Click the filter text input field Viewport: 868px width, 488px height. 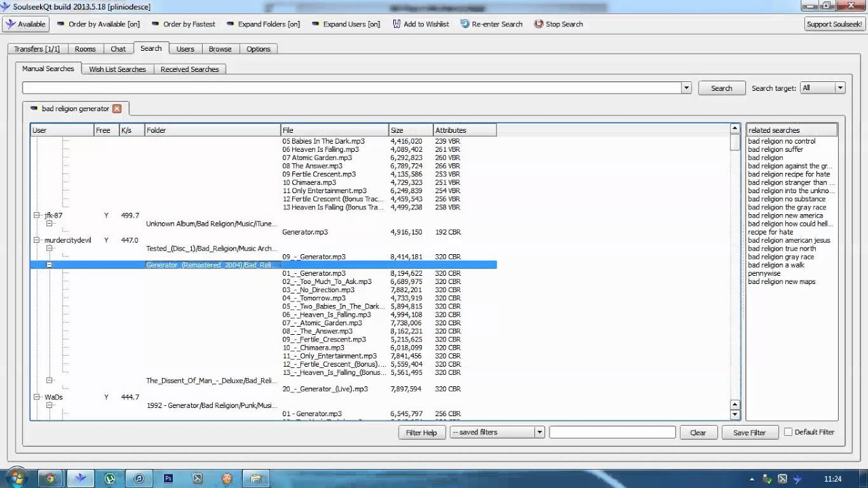coord(612,432)
